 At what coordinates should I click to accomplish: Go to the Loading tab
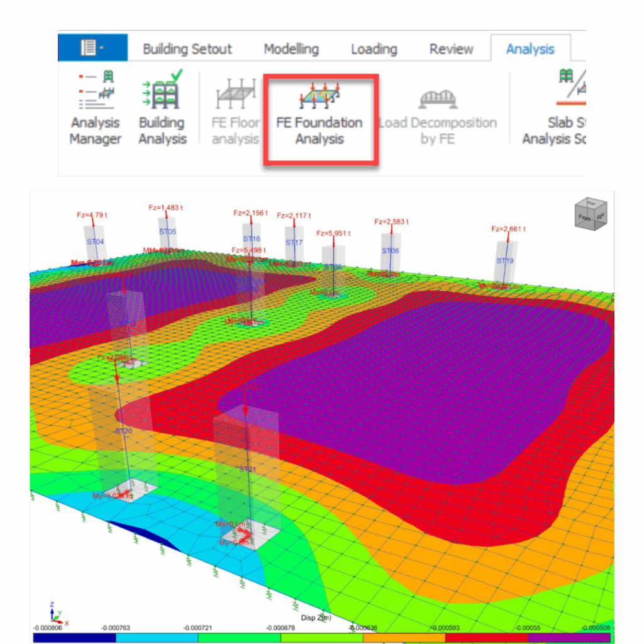point(374,49)
